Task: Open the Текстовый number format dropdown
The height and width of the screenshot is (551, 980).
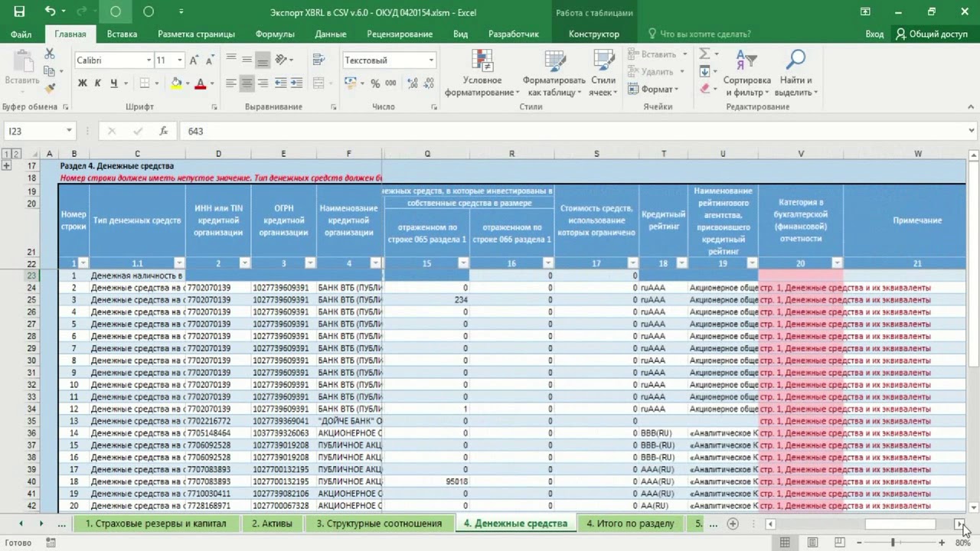Action: 431,60
